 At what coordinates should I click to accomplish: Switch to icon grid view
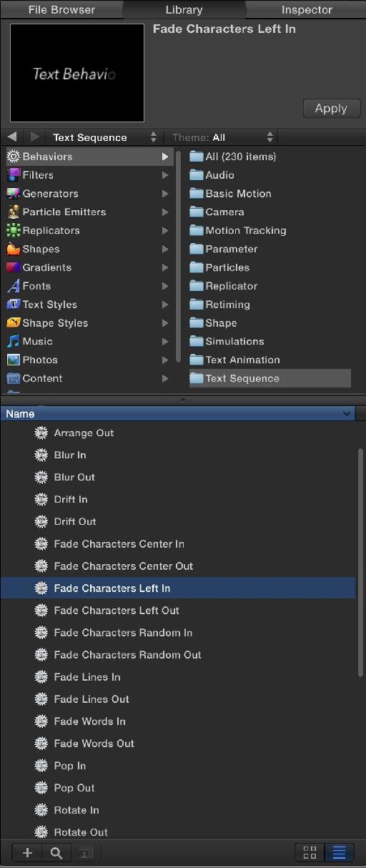pyautogui.click(x=310, y=852)
